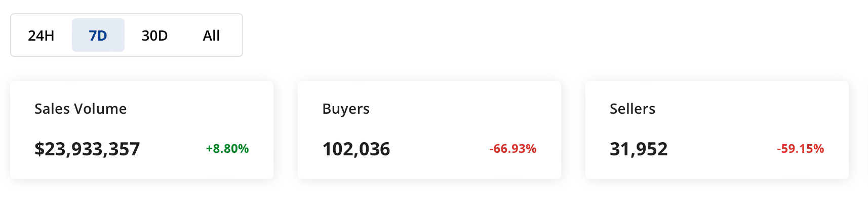Viewport: 868px width, 199px height.
Task: Click the -59.15% red change indicator
Action: 801,149
